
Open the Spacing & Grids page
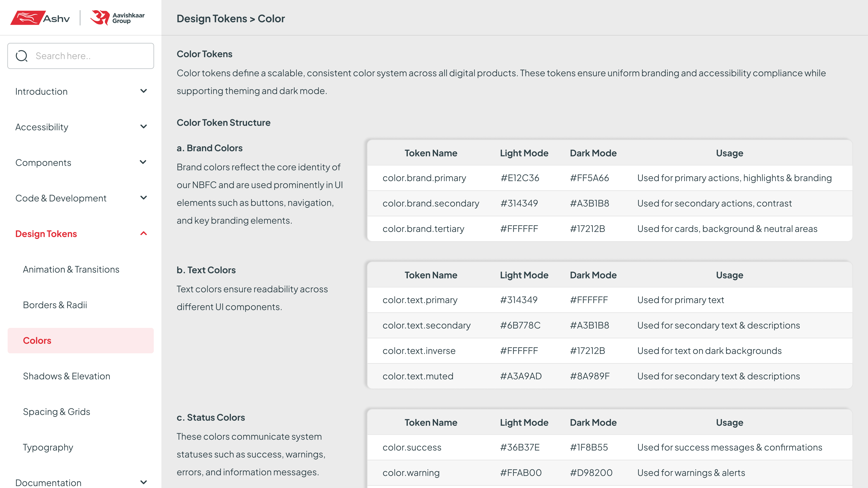(x=56, y=411)
